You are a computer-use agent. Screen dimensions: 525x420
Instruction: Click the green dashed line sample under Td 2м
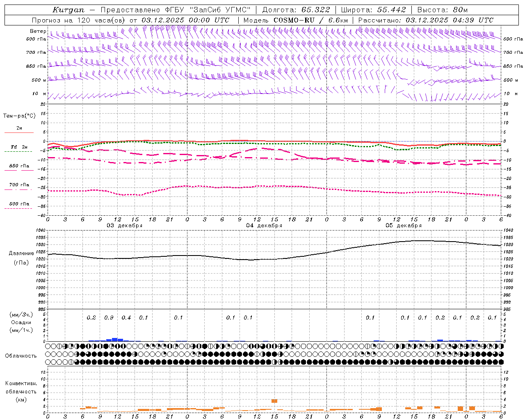(18, 151)
